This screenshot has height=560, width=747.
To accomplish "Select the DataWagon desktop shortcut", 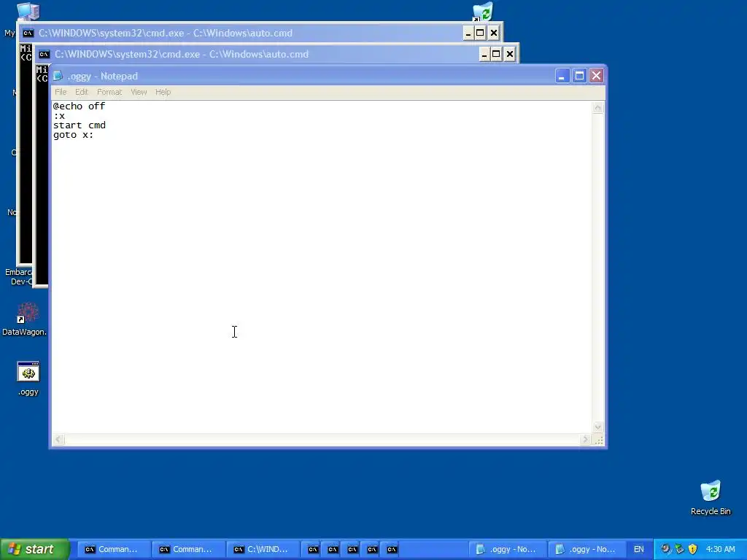I will pyautogui.click(x=24, y=319).
